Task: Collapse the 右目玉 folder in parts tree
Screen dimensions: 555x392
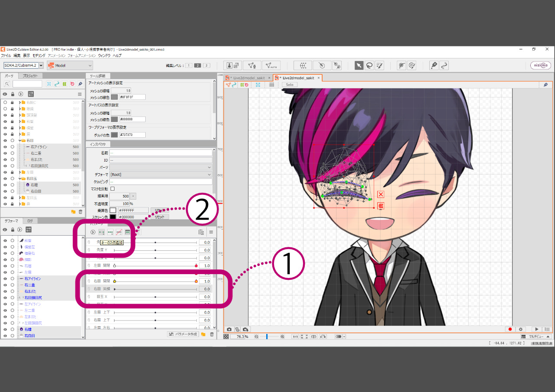Action: point(19,178)
